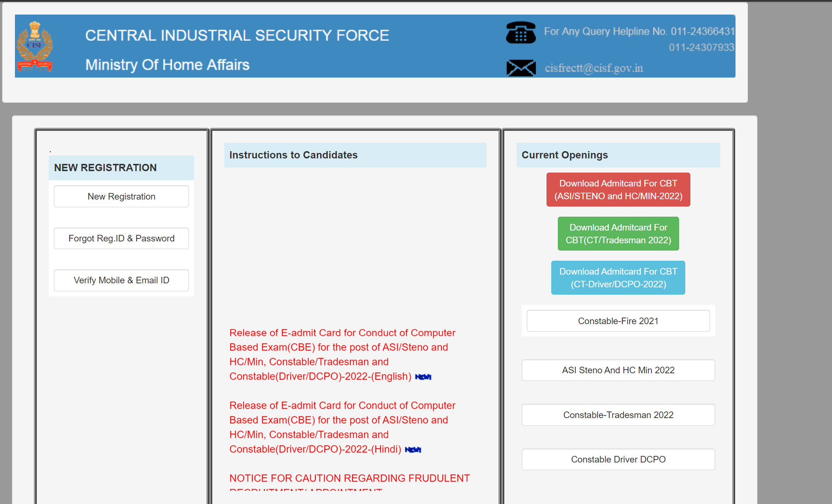The height and width of the screenshot is (504, 832).
Task: Open Verify Mobile & Email ID
Action: 121,280
